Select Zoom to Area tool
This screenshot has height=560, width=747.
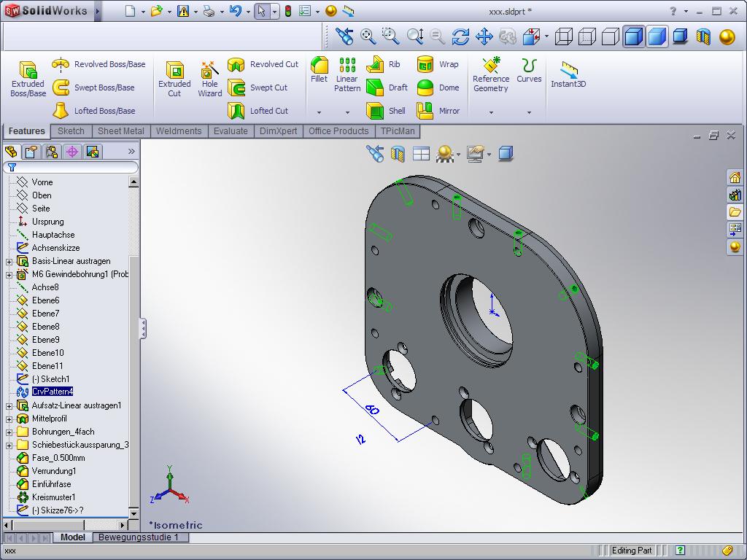[391, 36]
